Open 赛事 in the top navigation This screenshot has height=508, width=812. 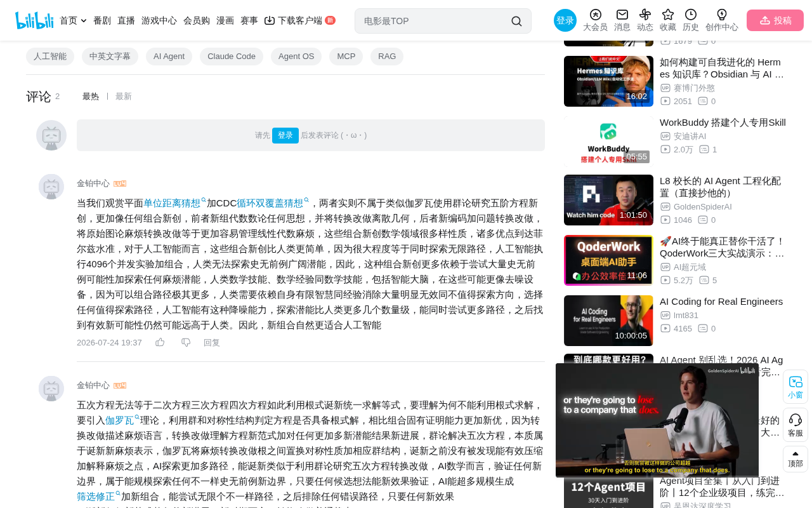click(x=249, y=20)
